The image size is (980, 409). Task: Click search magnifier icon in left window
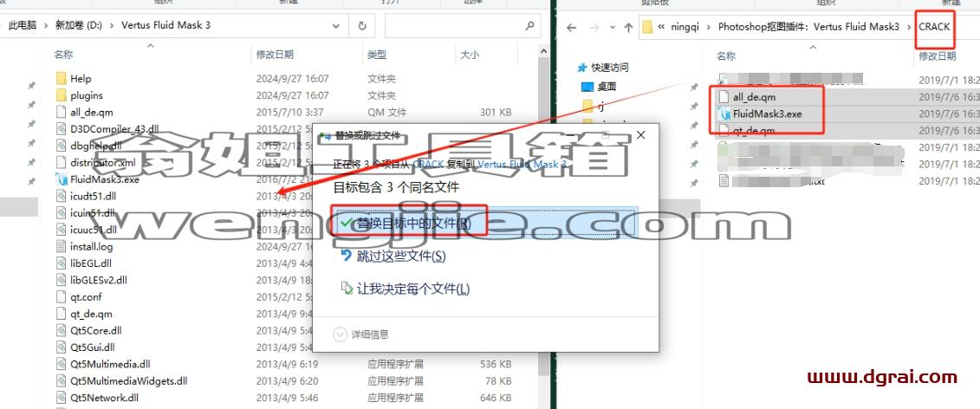530,26
